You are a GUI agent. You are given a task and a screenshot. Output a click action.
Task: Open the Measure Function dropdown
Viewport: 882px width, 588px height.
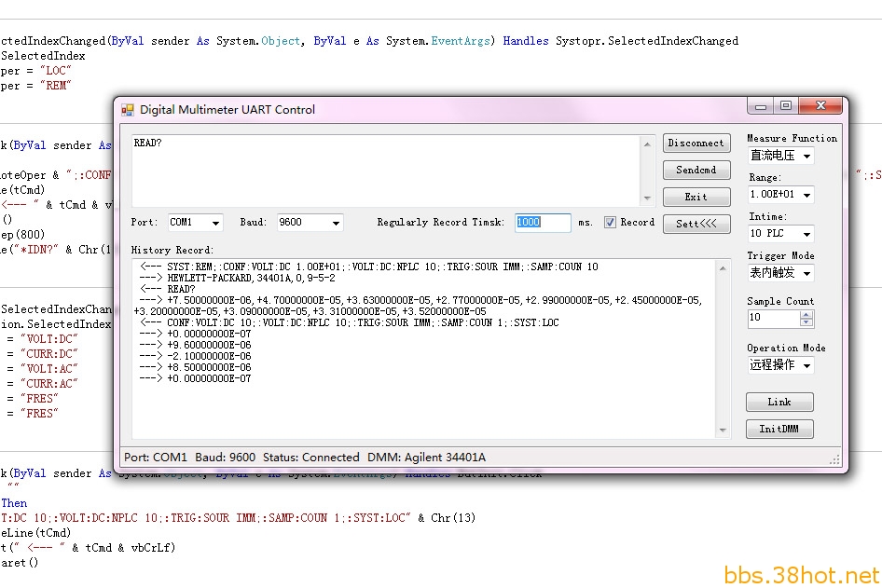pyautogui.click(x=806, y=156)
